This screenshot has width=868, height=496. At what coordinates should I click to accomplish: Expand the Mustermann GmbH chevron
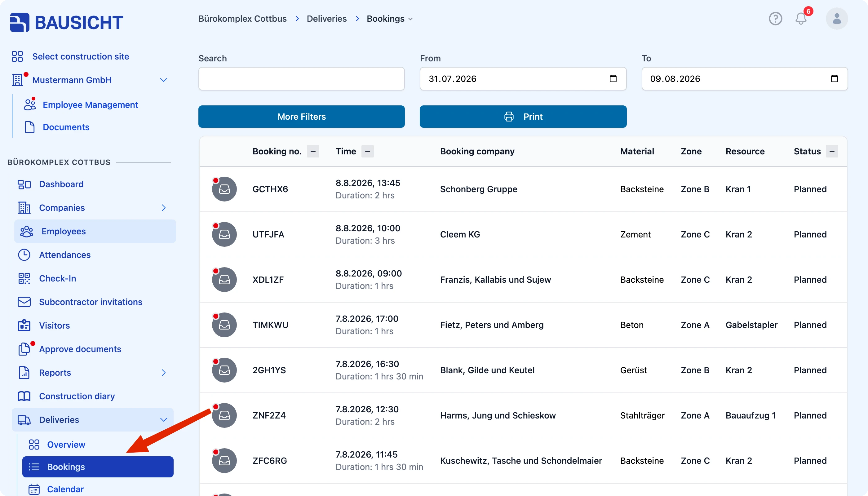pyautogui.click(x=163, y=80)
